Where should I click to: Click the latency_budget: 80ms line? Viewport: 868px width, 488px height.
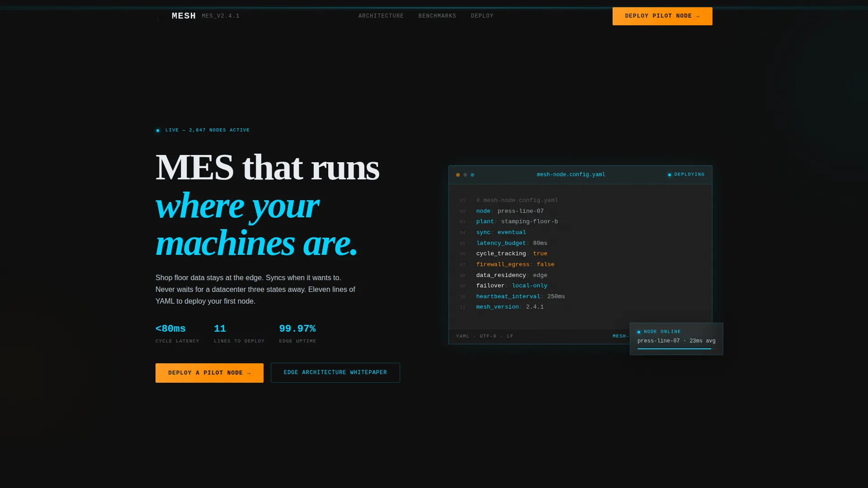511,243
